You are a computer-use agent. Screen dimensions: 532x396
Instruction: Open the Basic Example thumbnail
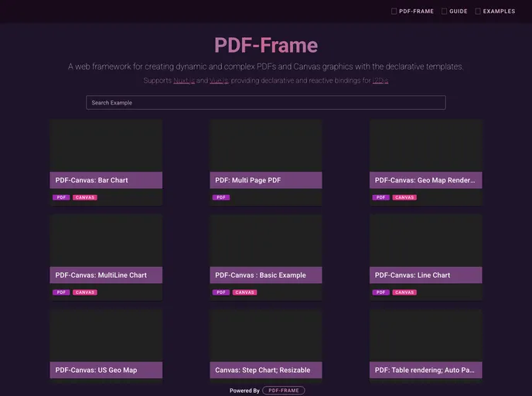click(x=266, y=241)
